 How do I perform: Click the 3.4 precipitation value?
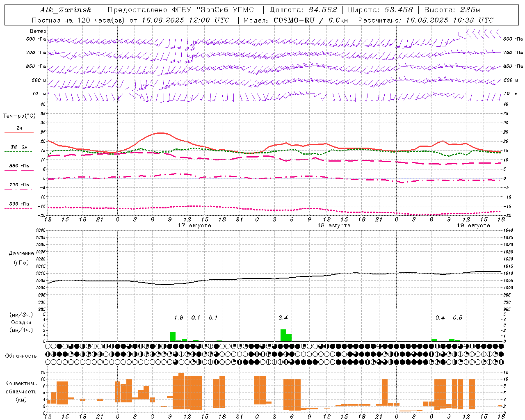click(283, 317)
